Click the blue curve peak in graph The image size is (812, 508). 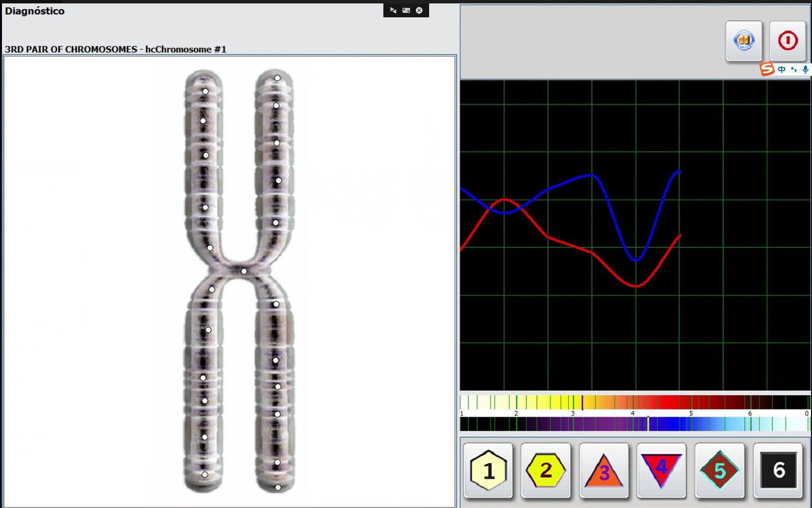click(591, 175)
